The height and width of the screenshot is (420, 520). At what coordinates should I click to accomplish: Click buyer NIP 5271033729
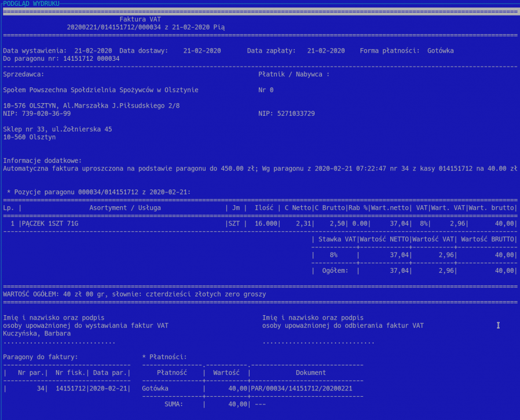click(x=287, y=114)
